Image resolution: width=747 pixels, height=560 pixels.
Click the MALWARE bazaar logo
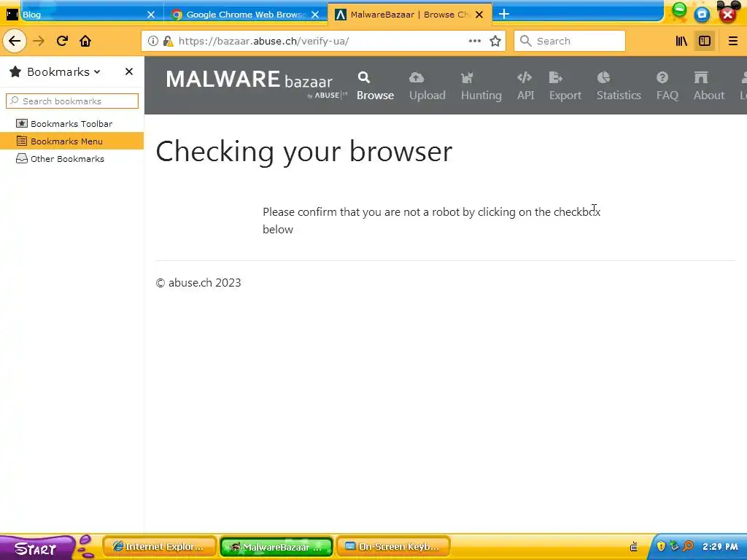(x=256, y=84)
